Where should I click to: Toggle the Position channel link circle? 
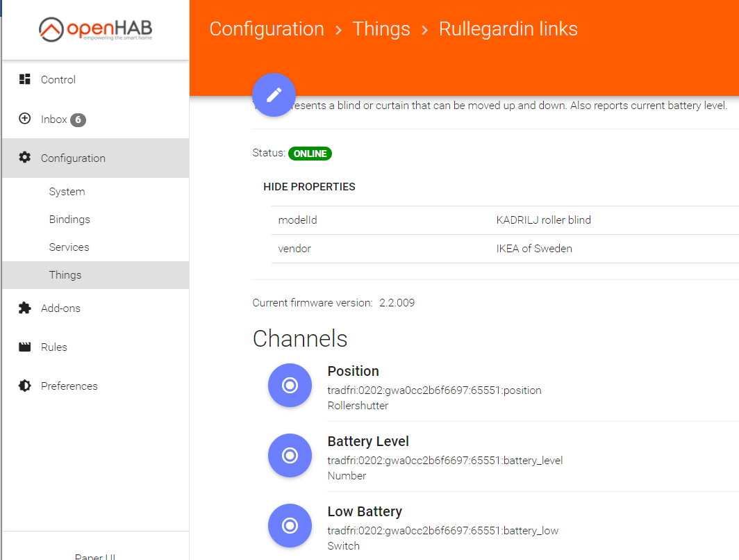pos(290,386)
